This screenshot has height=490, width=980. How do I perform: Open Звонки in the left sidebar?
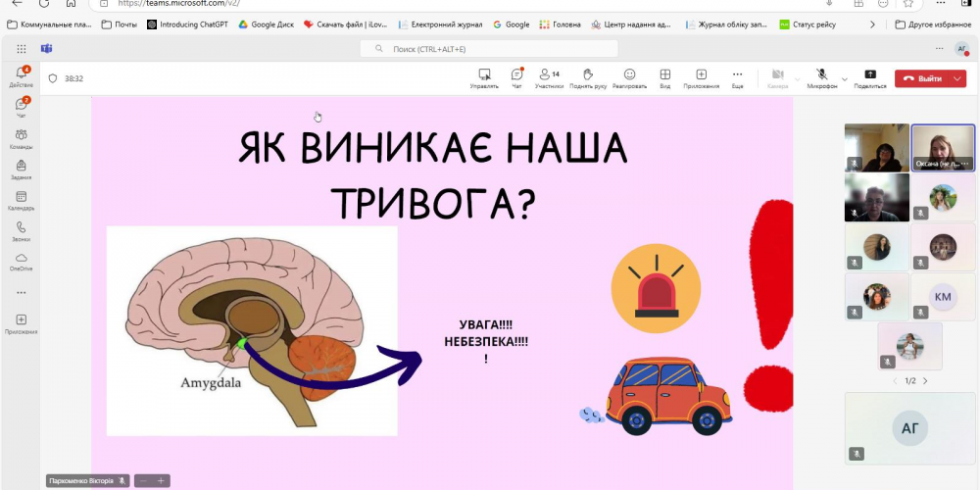coord(21,231)
